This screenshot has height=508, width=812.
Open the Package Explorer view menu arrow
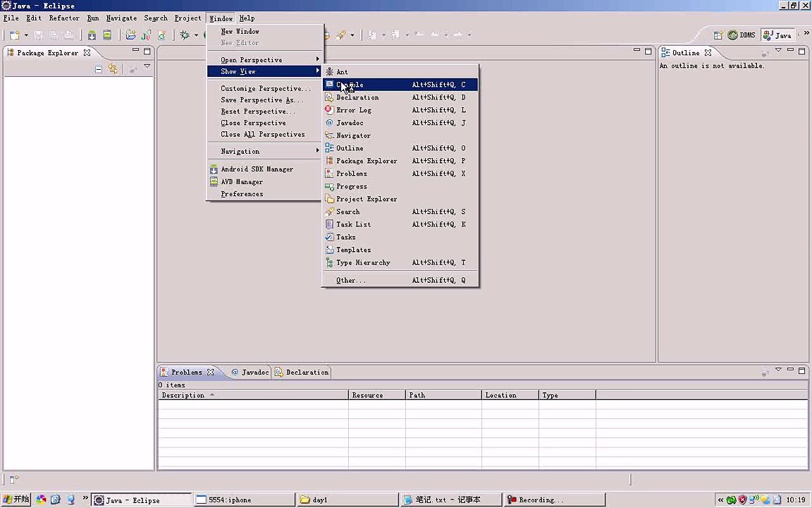tap(147, 67)
